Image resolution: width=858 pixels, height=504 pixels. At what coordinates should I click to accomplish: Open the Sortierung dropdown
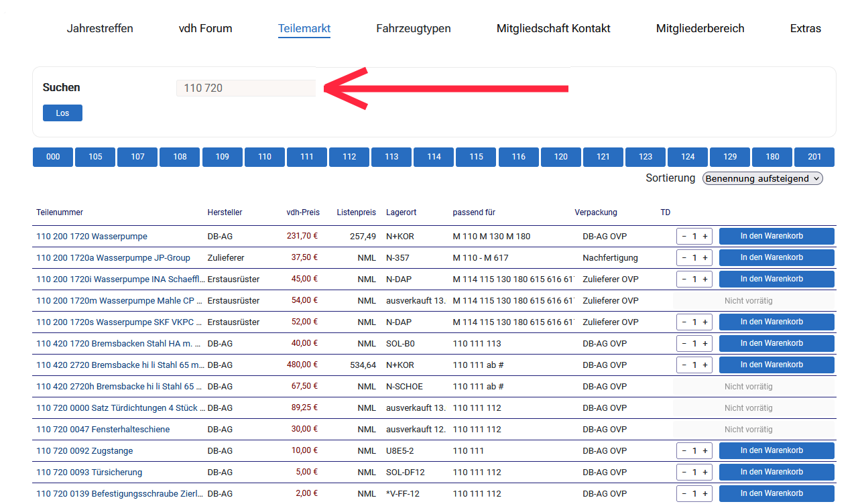762,178
